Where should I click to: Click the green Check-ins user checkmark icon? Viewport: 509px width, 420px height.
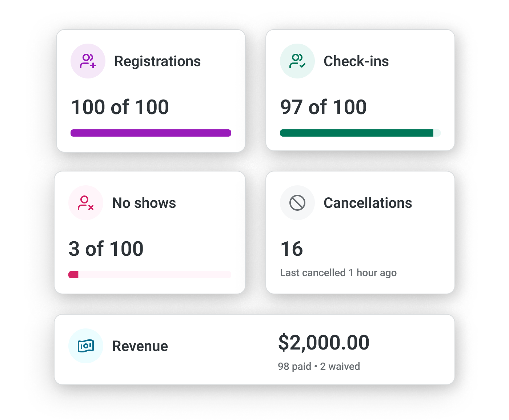pos(297,61)
